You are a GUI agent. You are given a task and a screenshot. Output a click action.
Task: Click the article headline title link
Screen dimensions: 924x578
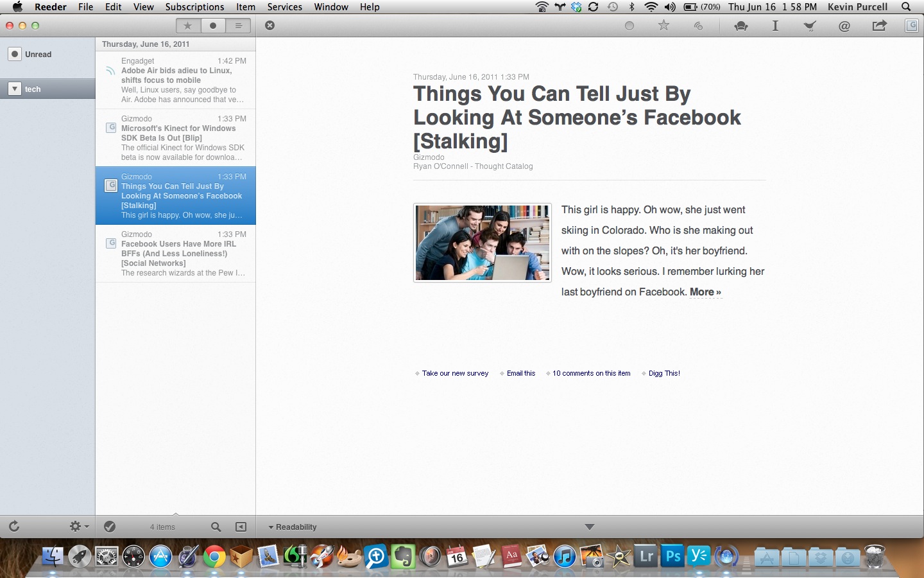point(577,118)
